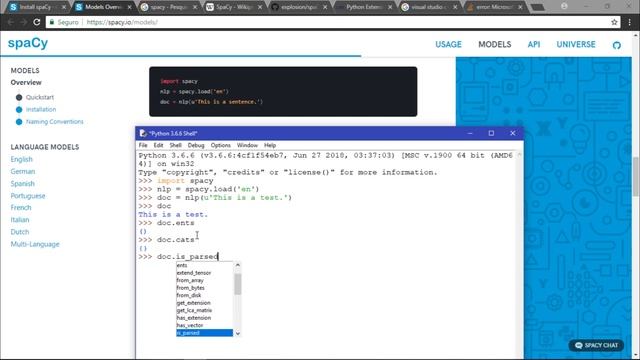This screenshot has width=640, height=360.
Task: Switch to the visual studio search tab
Action: 429,7
